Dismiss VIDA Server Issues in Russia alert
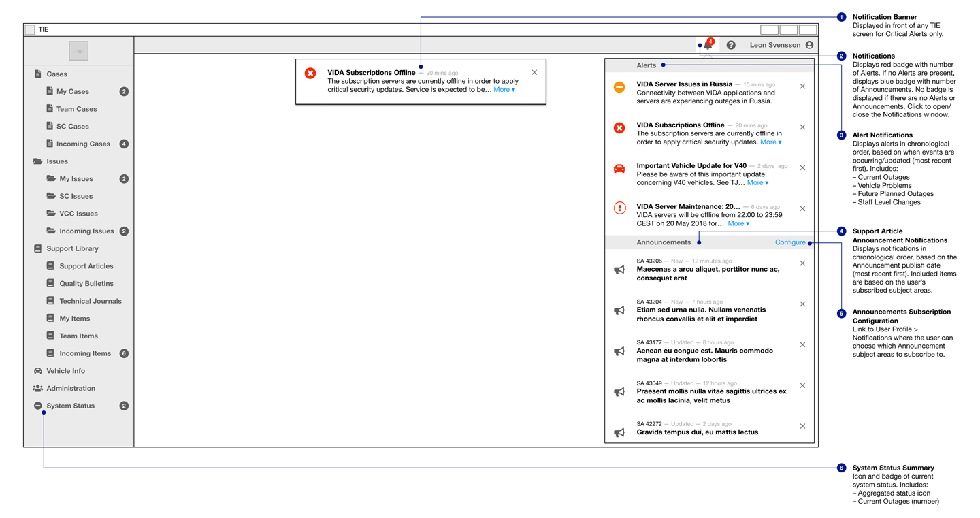 click(802, 86)
